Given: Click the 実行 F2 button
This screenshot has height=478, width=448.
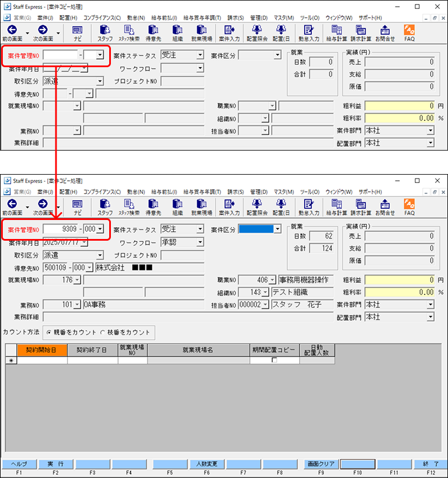Looking at the screenshot, I should (56, 464).
